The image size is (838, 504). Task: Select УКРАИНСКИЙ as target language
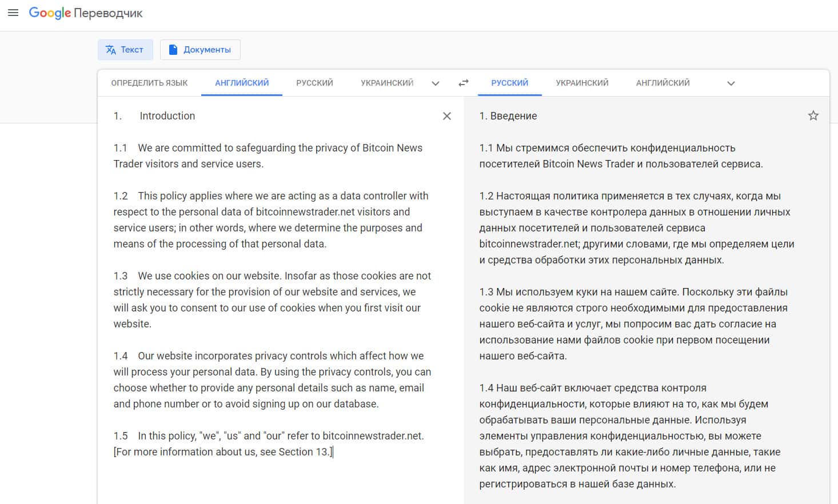pyautogui.click(x=582, y=83)
